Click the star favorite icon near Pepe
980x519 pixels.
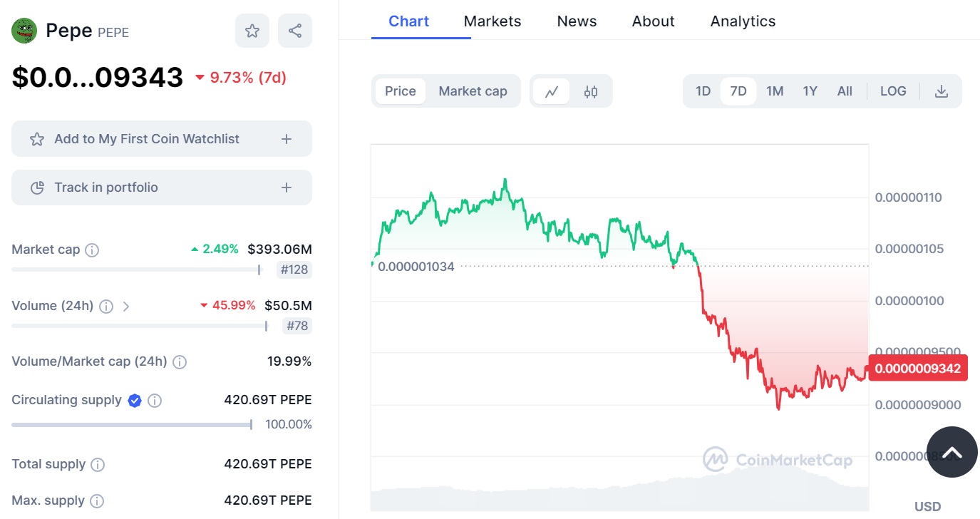point(252,31)
